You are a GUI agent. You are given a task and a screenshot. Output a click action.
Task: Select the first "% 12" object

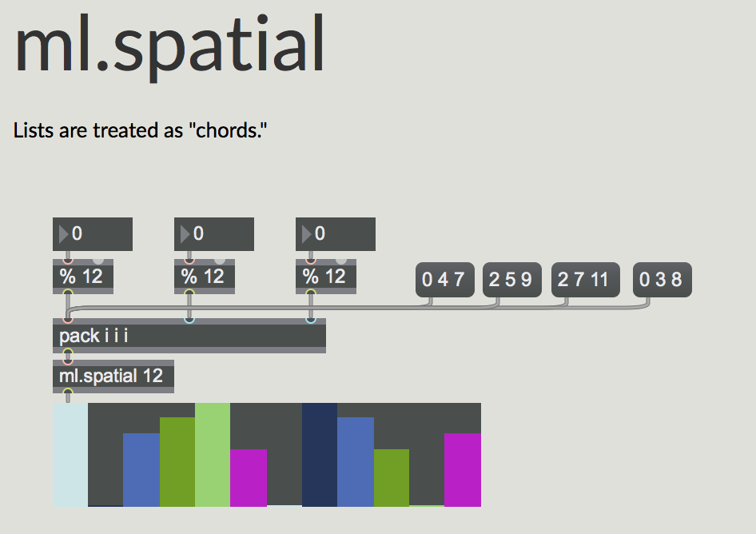(82, 277)
